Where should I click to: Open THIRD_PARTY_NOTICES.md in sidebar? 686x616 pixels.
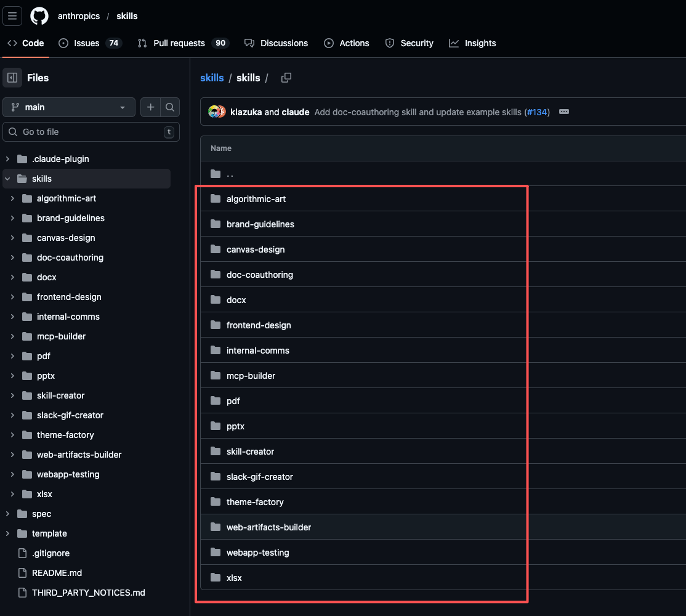(x=89, y=593)
